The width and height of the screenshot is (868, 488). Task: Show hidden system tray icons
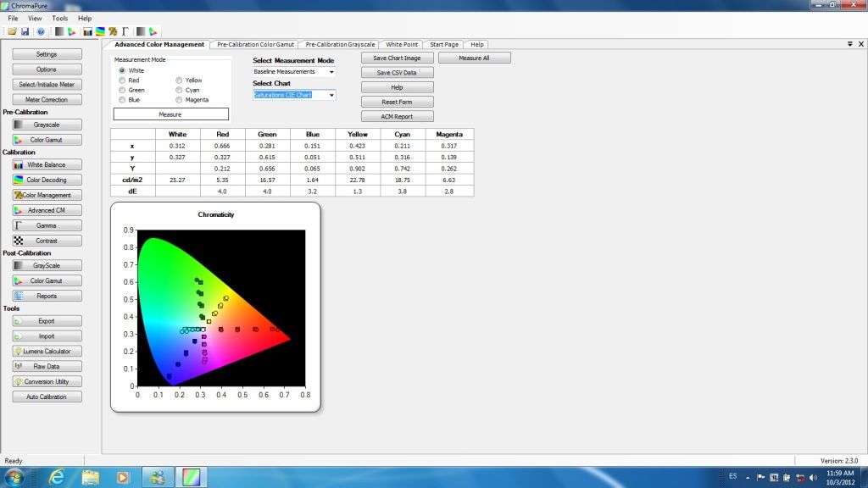pyautogui.click(x=748, y=478)
